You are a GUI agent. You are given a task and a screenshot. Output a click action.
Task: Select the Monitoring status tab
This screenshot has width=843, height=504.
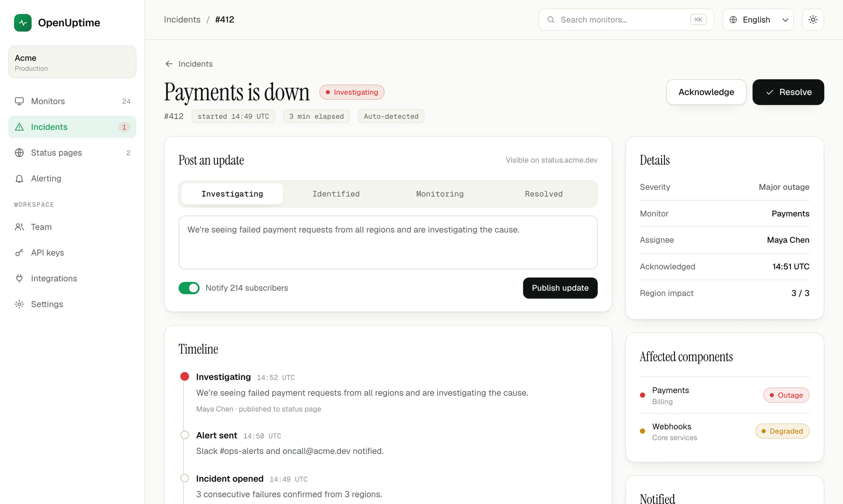point(440,194)
